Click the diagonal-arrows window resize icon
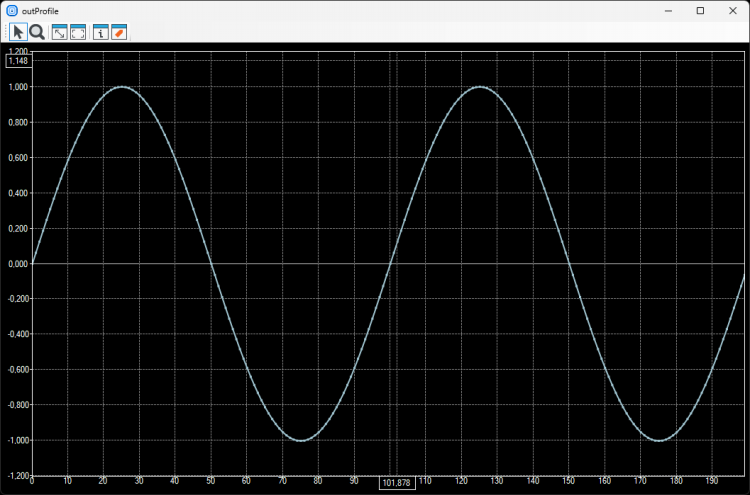The height and width of the screenshot is (495, 750). coord(59,33)
